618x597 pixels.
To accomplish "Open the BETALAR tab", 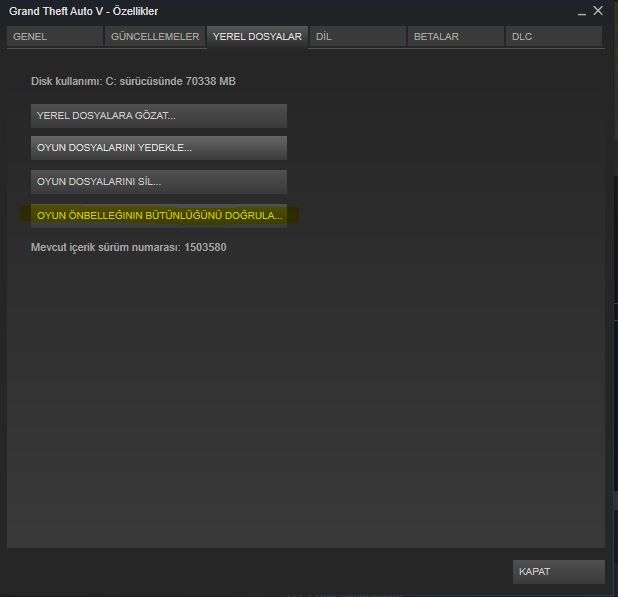I will (x=456, y=37).
